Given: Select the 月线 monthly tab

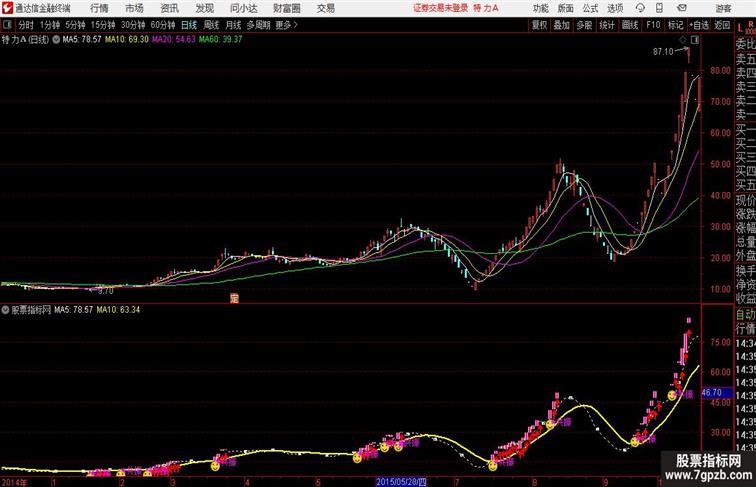Looking at the screenshot, I should (x=233, y=25).
